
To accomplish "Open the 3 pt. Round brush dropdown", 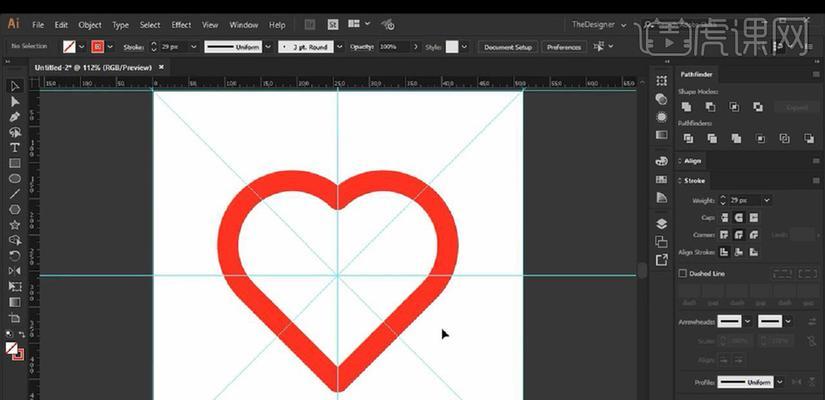I will tap(339, 47).
